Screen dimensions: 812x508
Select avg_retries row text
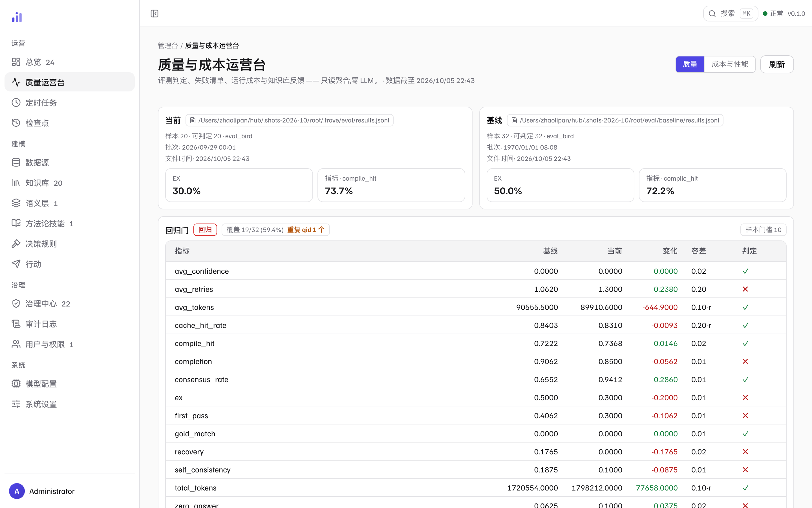pos(194,289)
